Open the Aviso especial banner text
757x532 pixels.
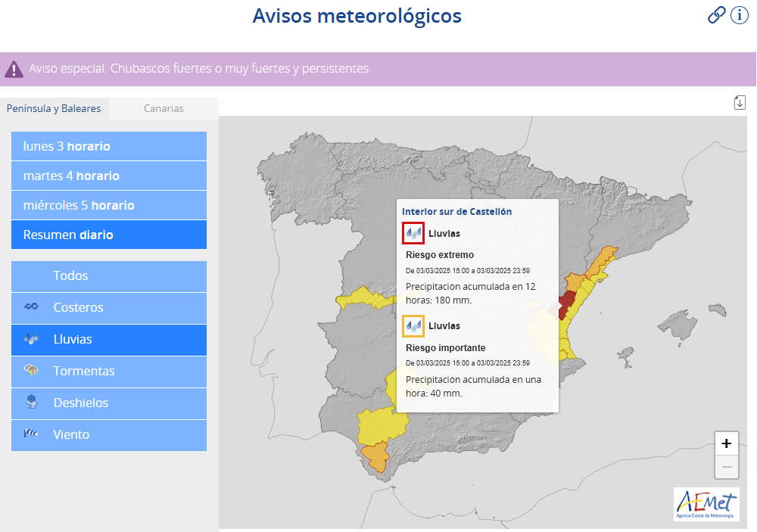coord(200,69)
